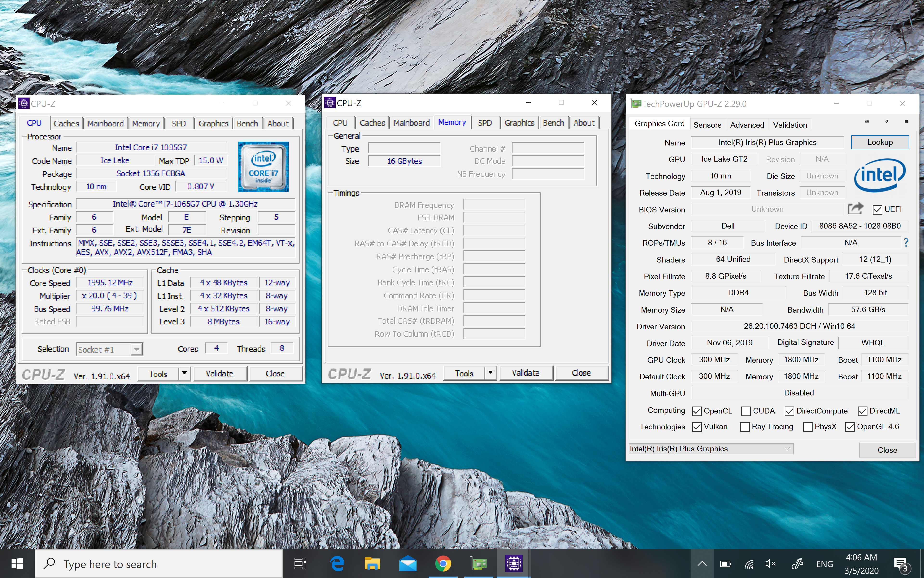The height and width of the screenshot is (578, 924).
Task: Open the Mail app from the taskbar
Action: click(x=408, y=564)
